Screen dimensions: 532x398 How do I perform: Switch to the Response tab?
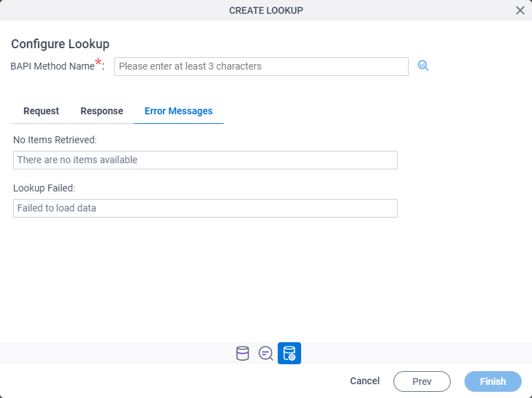click(102, 111)
